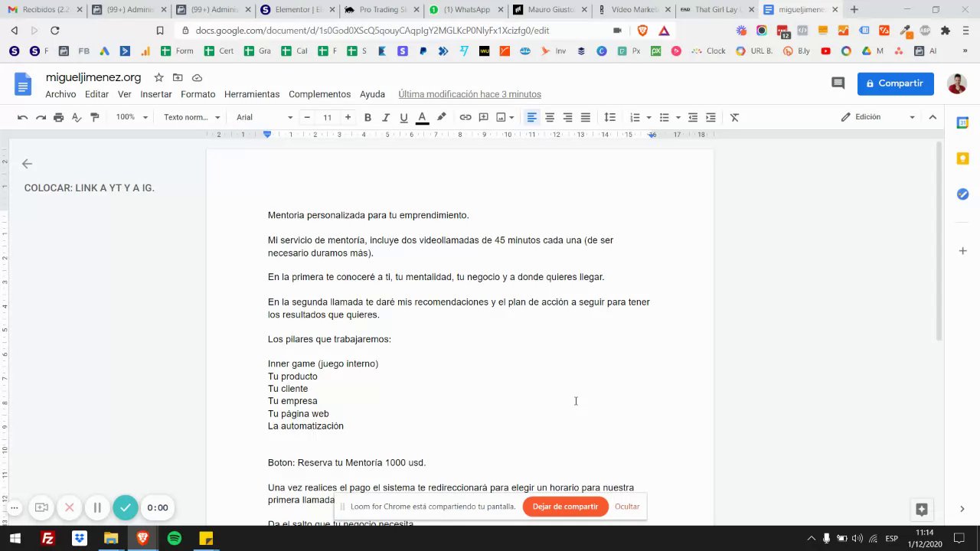
Task: Align text to the left
Action: 531,117
